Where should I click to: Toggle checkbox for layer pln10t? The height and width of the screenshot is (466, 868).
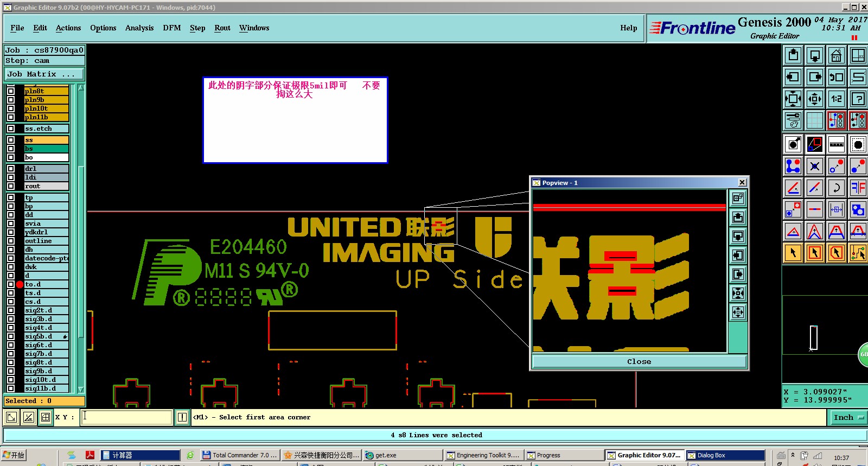tap(11, 108)
